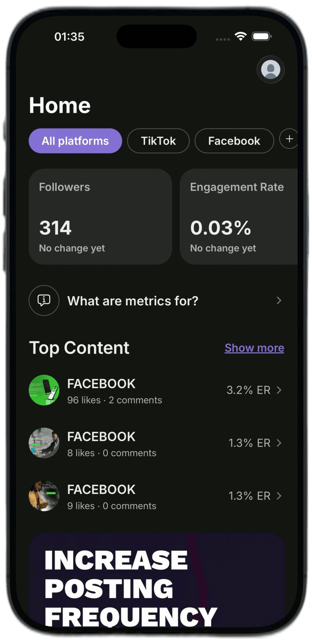This screenshot has width=312, height=644.
Task: Expand chevron of the 9 likes post
Action: click(x=279, y=496)
